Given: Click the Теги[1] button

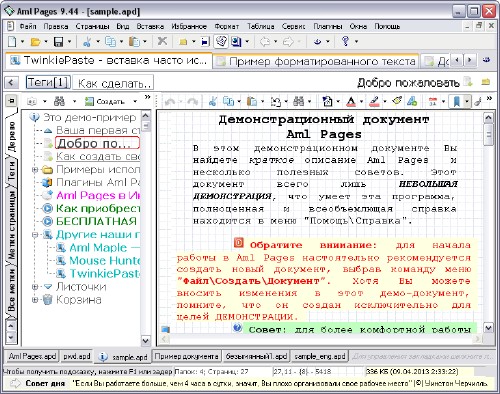Looking at the screenshot, I should (48, 82).
